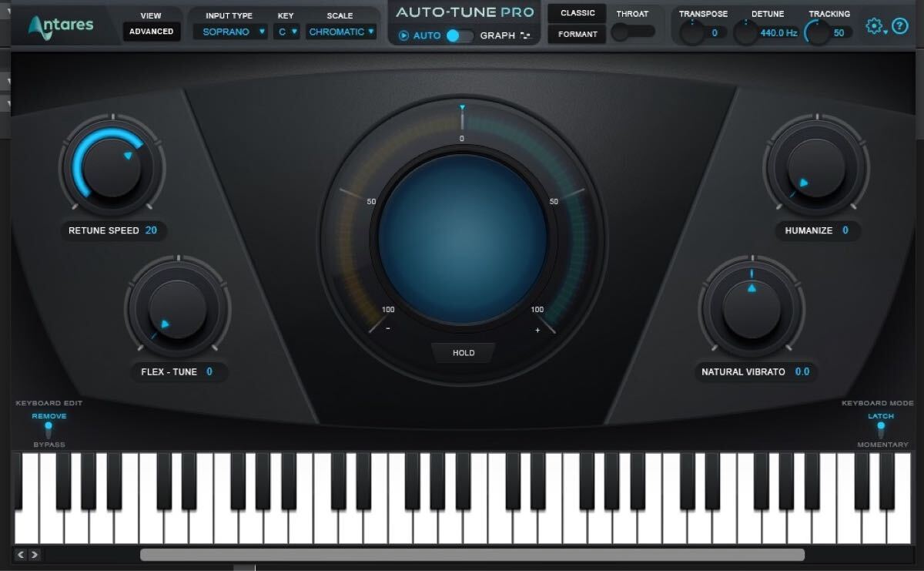Viewport: 924px width, 571px height.
Task: Select the Formant tab
Action: pyautogui.click(x=576, y=35)
